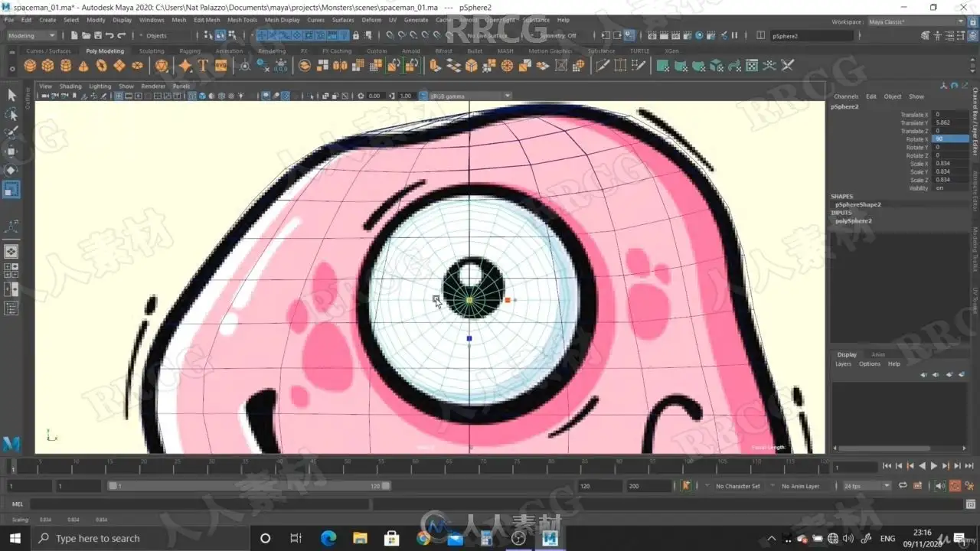This screenshot has height=551, width=980.
Task: Expand the sRGB gamma view transform dropdown
Action: point(469,96)
